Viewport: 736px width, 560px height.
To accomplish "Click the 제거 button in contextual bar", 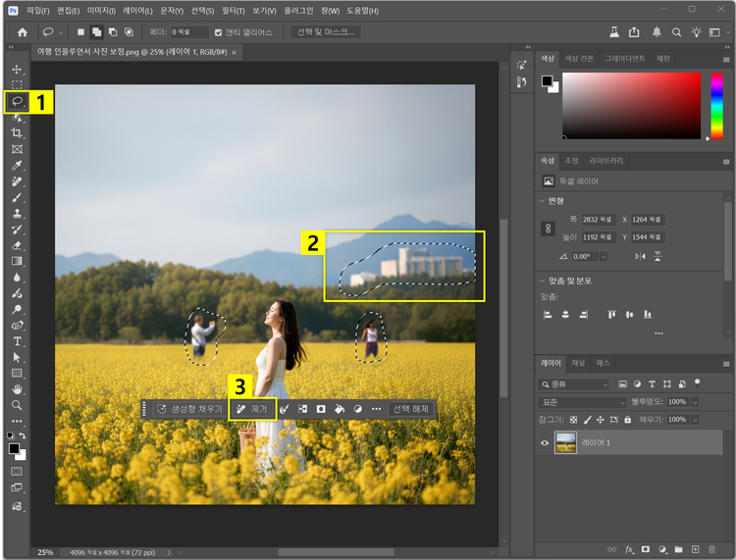I will click(x=252, y=409).
